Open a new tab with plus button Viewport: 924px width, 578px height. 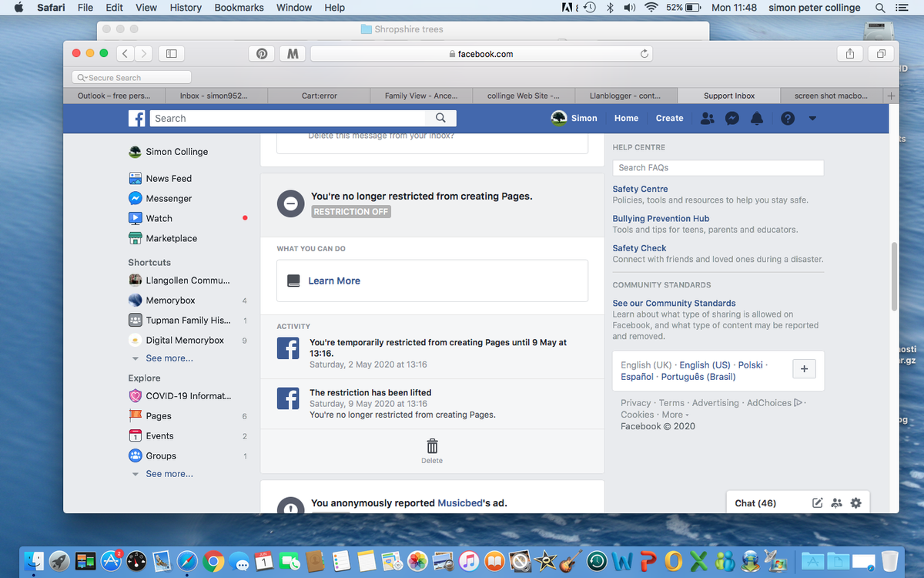click(891, 96)
